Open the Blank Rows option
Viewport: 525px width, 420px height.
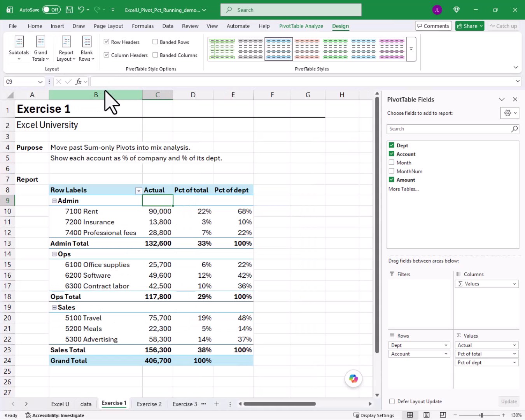(87, 48)
